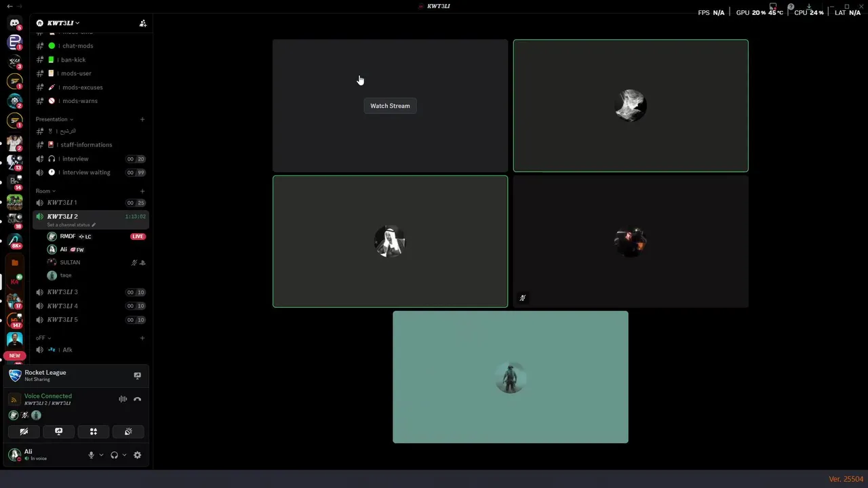Disconnect from voice with the hang-up icon

pos(137,399)
